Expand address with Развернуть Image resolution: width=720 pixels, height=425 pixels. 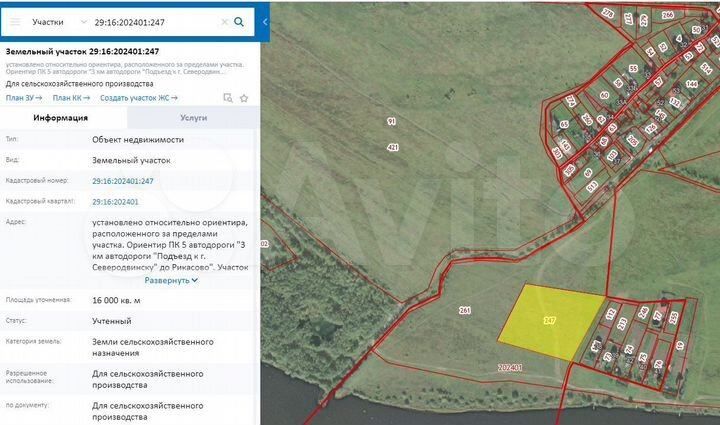click(x=171, y=280)
